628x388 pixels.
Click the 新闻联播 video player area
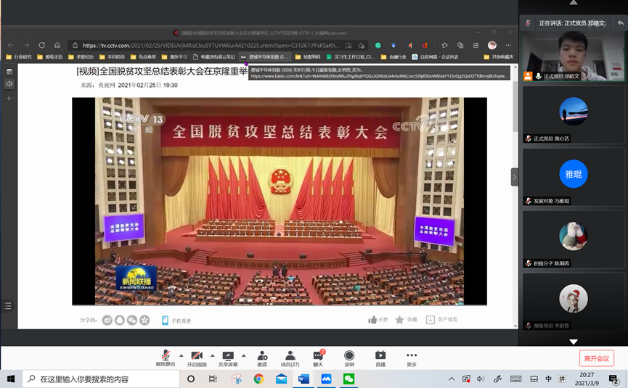279,201
